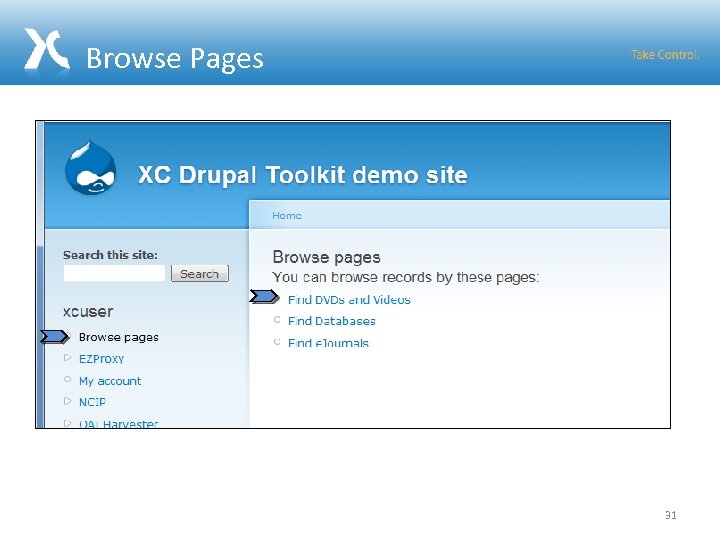This screenshot has height=540, width=720.
Task: Click the bullet beside Find eJournals
Action: 277,342
